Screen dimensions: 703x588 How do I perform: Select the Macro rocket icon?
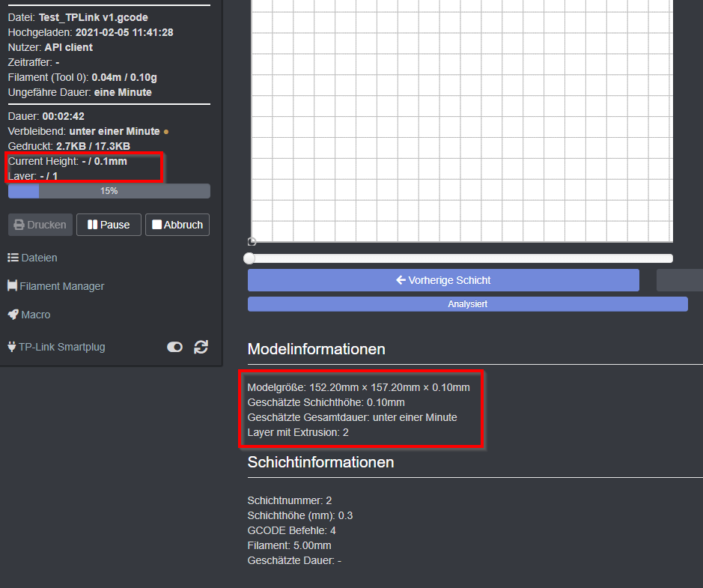pos(11,315)
